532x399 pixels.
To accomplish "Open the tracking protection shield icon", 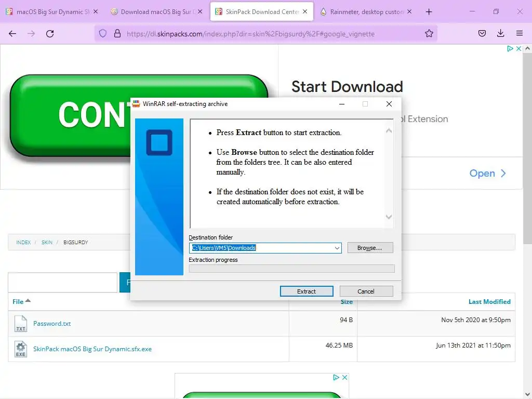I will tap(103, 34).
